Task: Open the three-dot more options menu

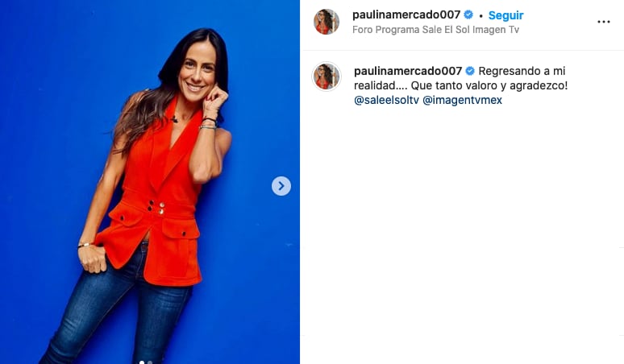Action: click(603, 22)
